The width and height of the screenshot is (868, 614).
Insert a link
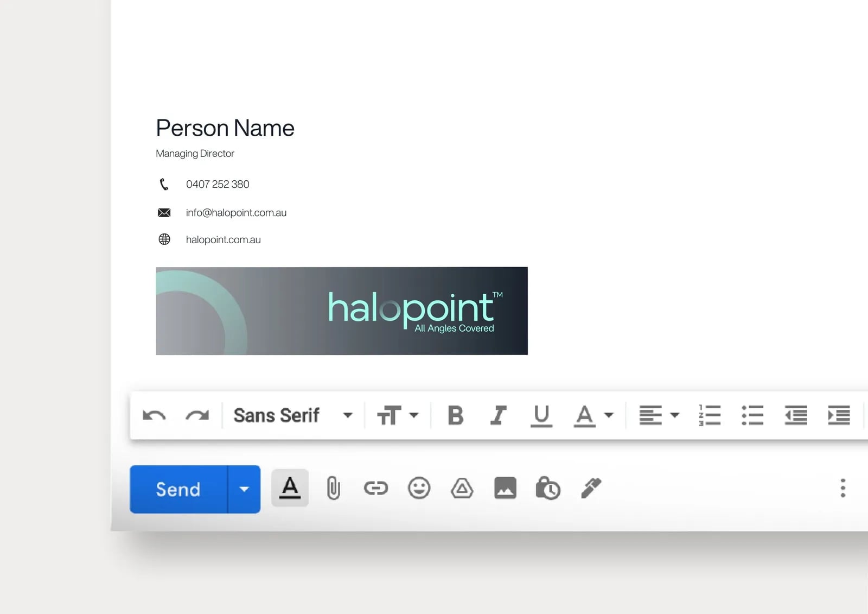tap(375, 488)
